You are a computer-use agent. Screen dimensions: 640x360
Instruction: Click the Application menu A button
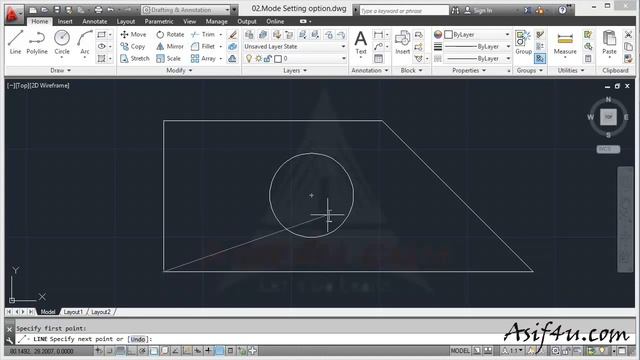[13, 14]
